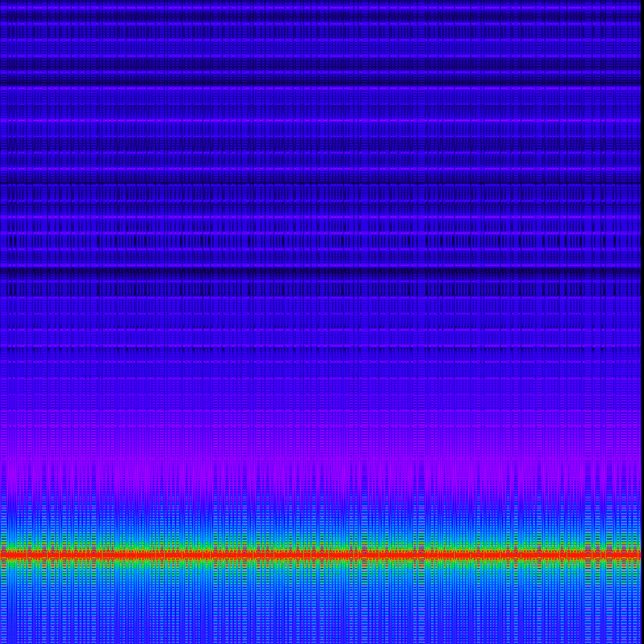
Task: Click the top-right corner of the spectrogram
Action: 639,1
